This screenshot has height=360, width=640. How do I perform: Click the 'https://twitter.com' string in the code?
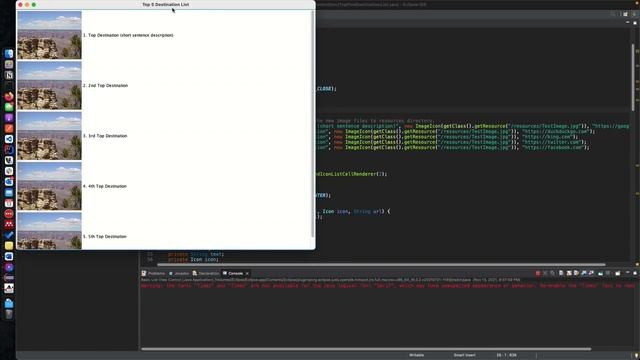552,142
